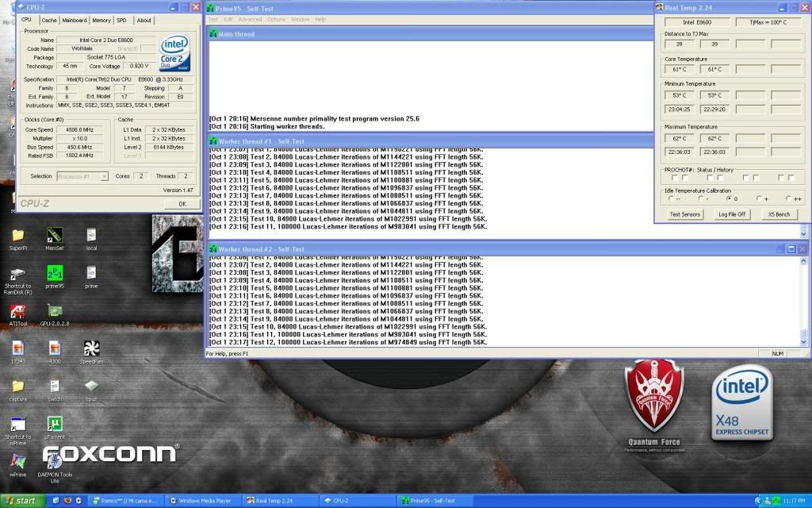Screen dimensions: 812x508
Task: Switch to the About tab in CPU-Z
Action: (x=144, y=20)
